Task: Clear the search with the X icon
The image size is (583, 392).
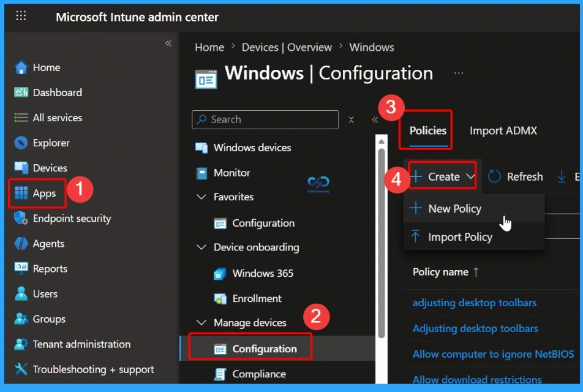Action: coord(351,120)
